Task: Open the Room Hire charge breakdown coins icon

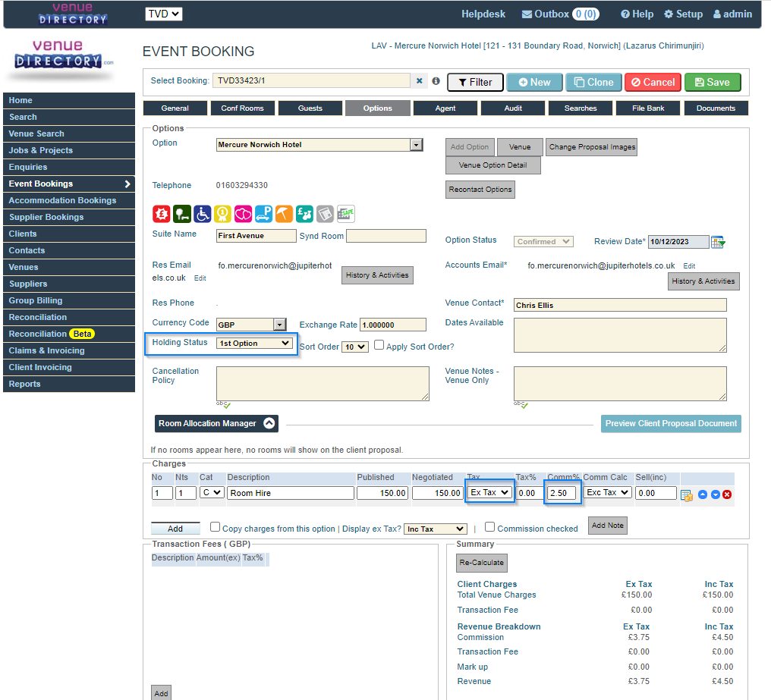Action: (x=687, y=495)
